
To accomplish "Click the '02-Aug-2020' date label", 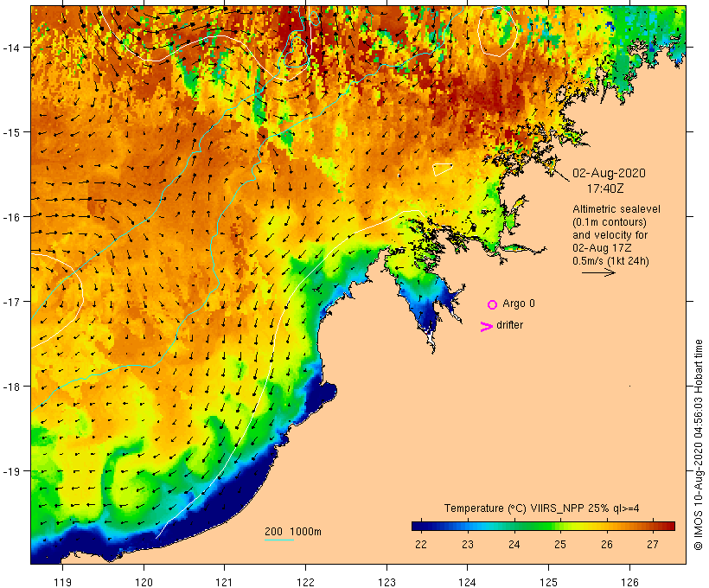I will tap(609, 173).
